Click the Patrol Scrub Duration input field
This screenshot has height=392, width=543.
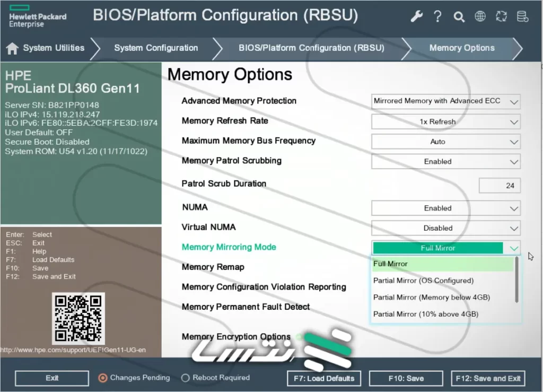[x=500, y=186]
